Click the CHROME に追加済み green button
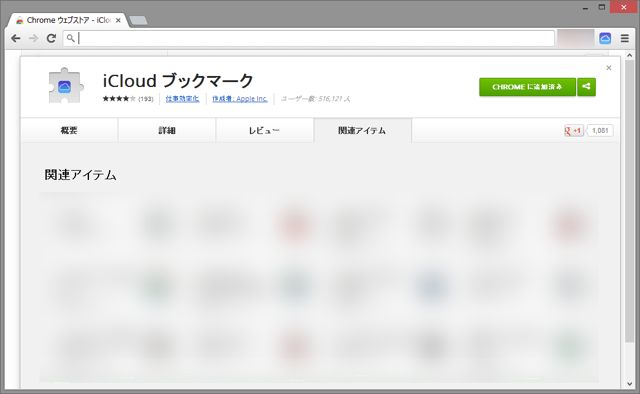This screenshot has height=394, width=640. click(x=527, y=87)
